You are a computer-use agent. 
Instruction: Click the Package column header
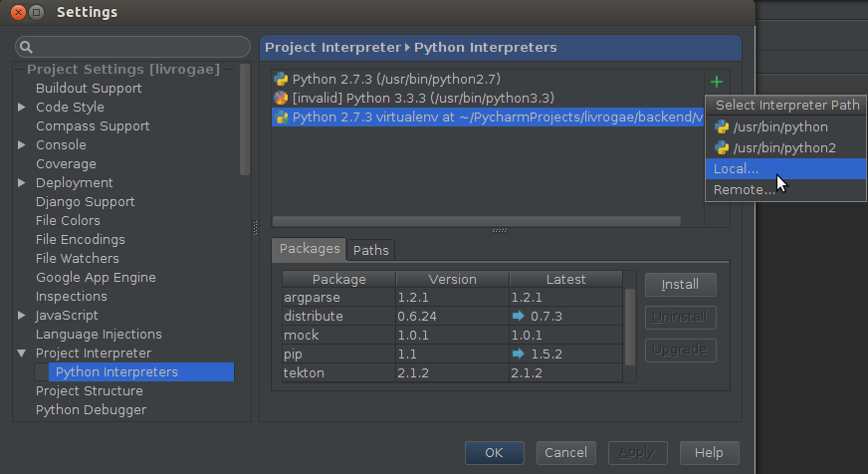tap(338, 279)
